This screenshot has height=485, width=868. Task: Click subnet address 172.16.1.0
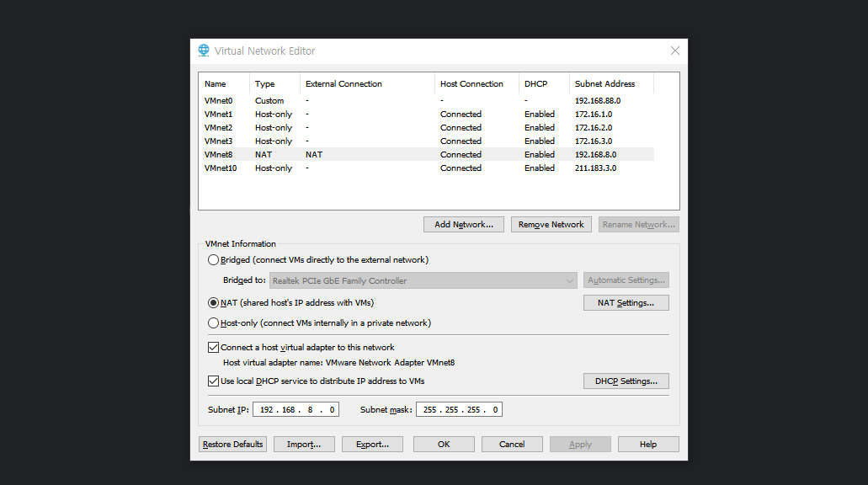click(594, 114)
